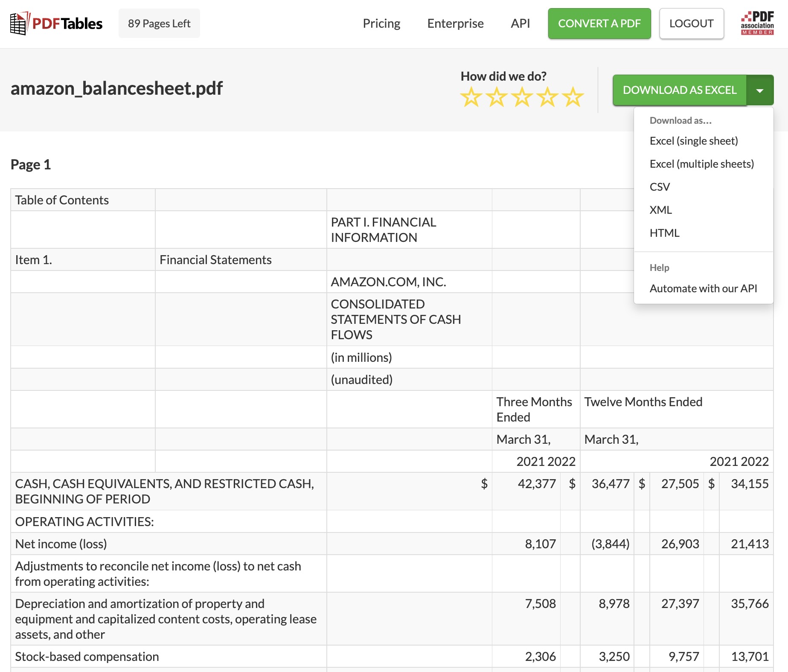The width and height of the screenshot is (788, 672).
Task: Rate the conversion with one star
Action: tap(471, 97)
